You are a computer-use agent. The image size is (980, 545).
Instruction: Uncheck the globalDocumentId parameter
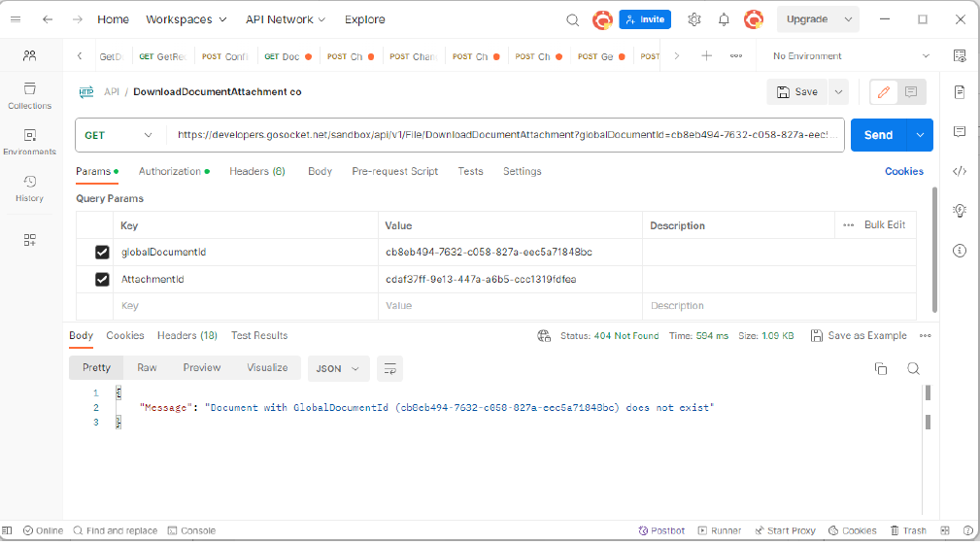click(x=102, y=252)
